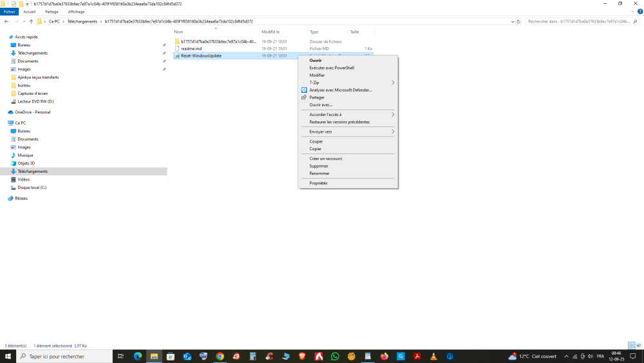Sort files by the Modifié le column
Image resolution: width=644 pixels, height=363 pixels.
point(270,32)
